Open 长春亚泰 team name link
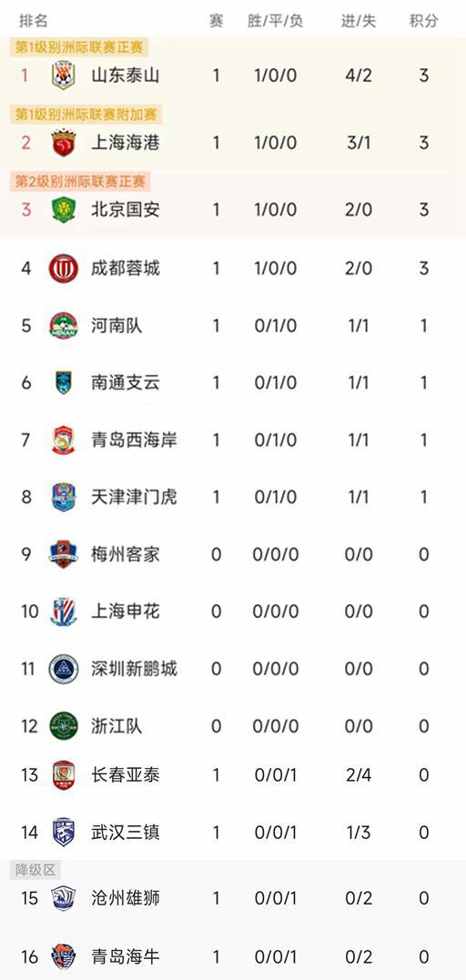The image size is (466, 980). click(126, 775)
